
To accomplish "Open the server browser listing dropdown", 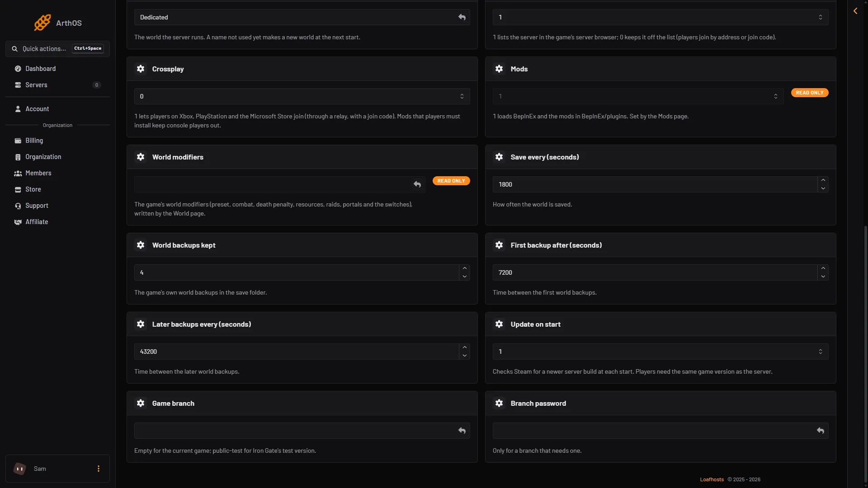I will point(660,17).
